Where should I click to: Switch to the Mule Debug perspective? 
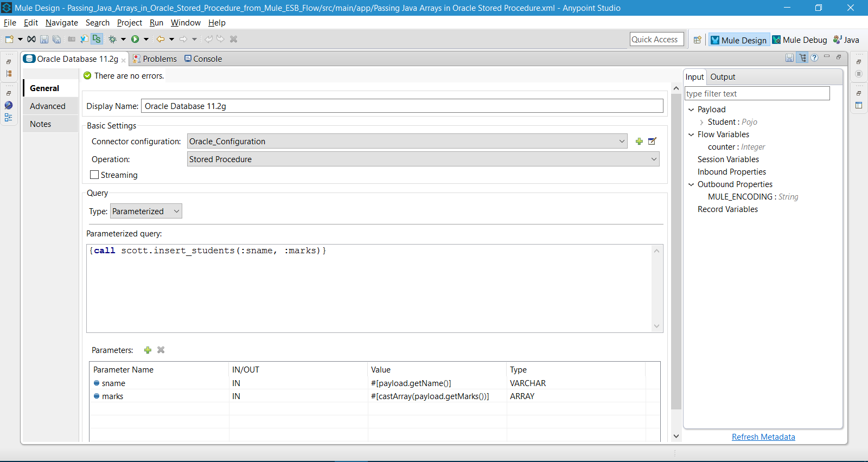click(x=800, y=40)
